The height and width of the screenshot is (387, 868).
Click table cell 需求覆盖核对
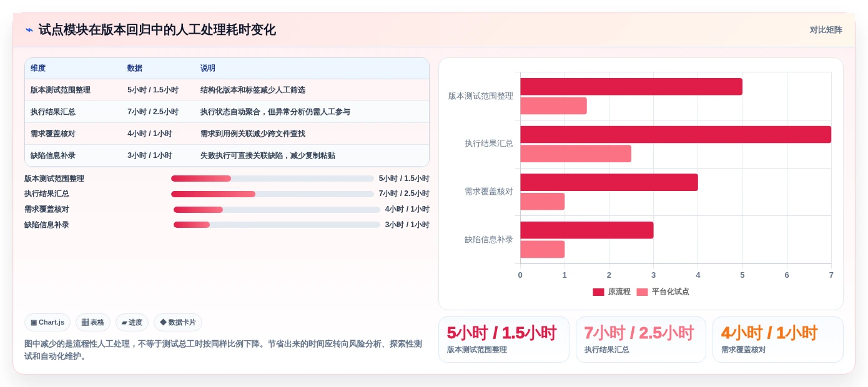[x=53, y=134]
